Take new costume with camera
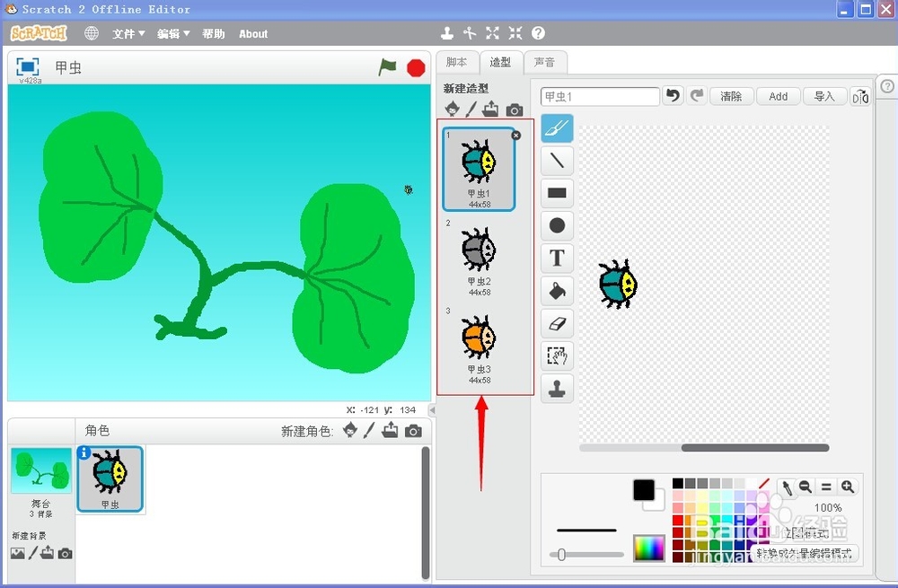 coord(515,110)
